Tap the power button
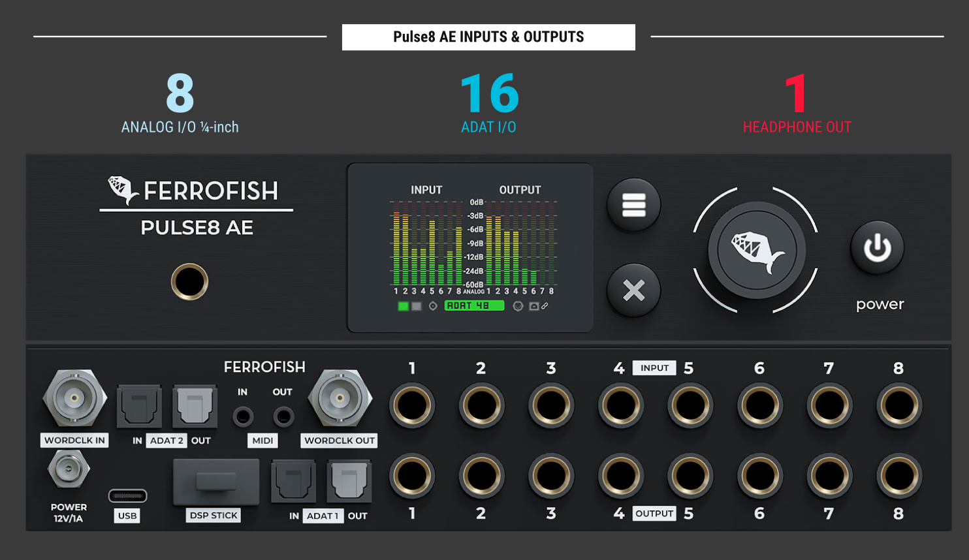The width and height of the screenshot is (969, 560). 878,248
